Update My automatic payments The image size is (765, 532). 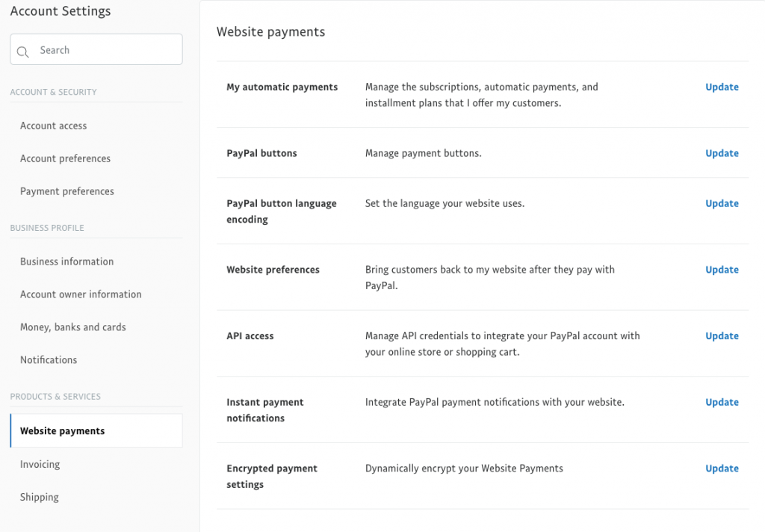pos(722,87)
